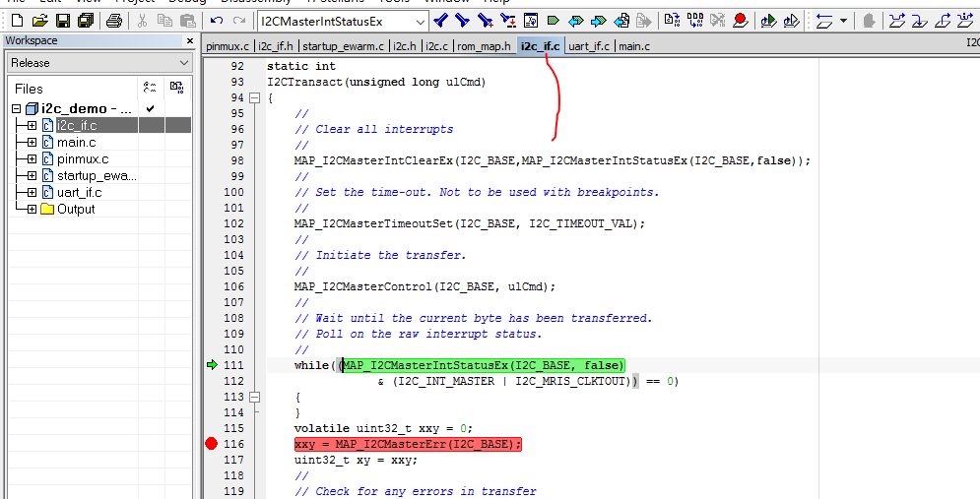Click the Find Previous icon
Viewport: 980px width, 499px height.
tap(440, 21)
